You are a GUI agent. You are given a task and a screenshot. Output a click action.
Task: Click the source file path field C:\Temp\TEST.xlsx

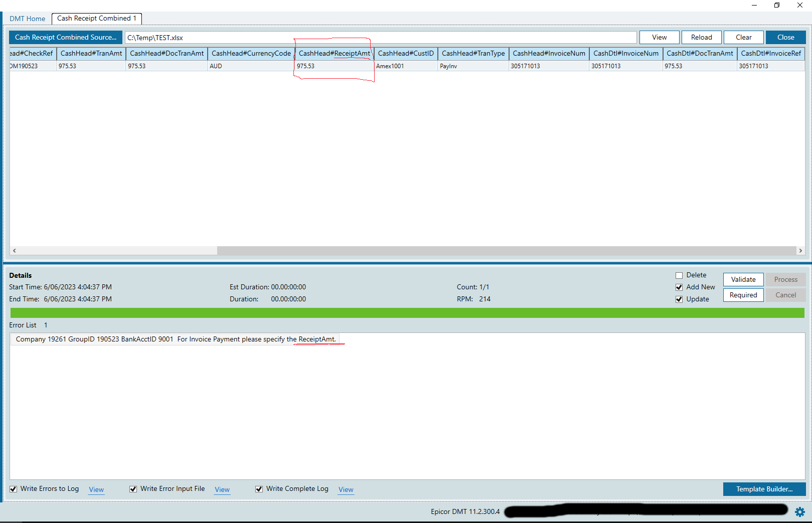coord(381,38)
